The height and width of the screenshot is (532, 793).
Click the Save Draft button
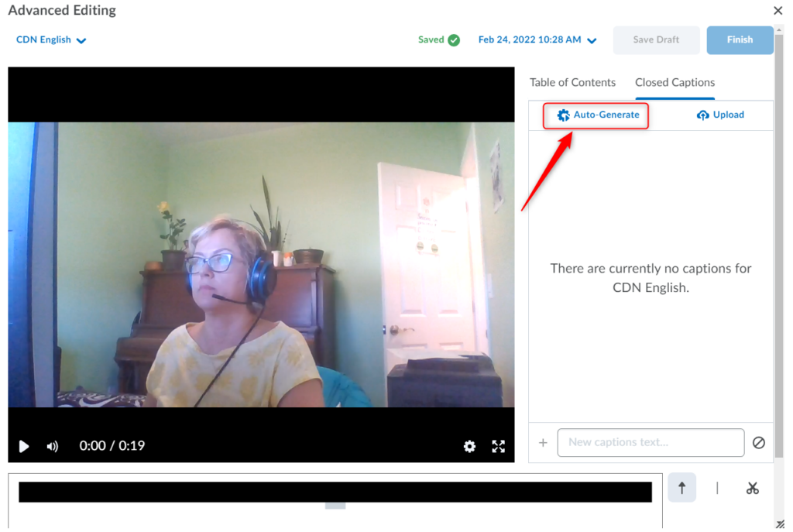coord(656,40)
